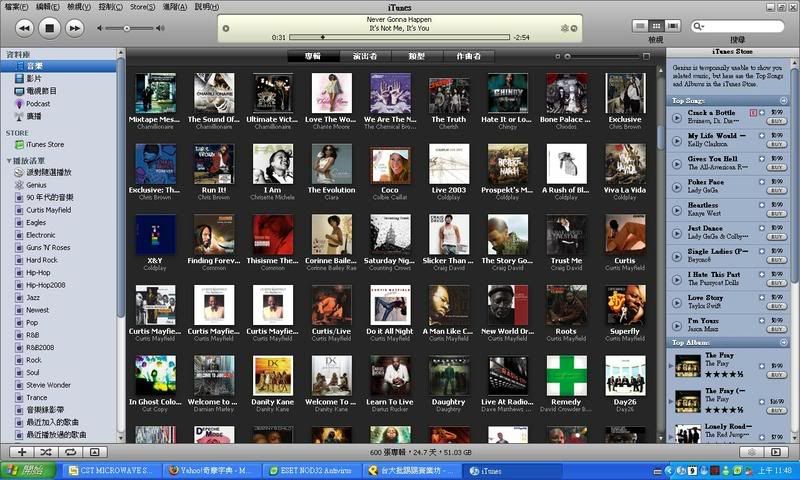Open the search field dropdown magnifier

click(x=697, y=27)
